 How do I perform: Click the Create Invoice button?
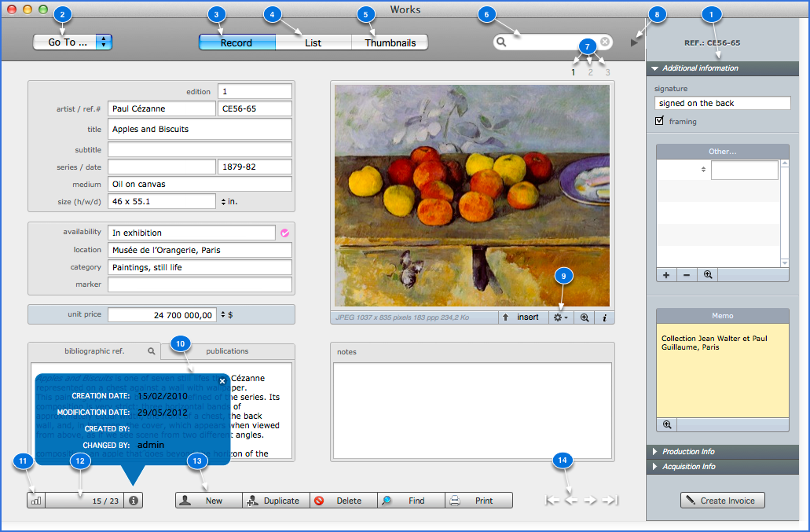723,501
